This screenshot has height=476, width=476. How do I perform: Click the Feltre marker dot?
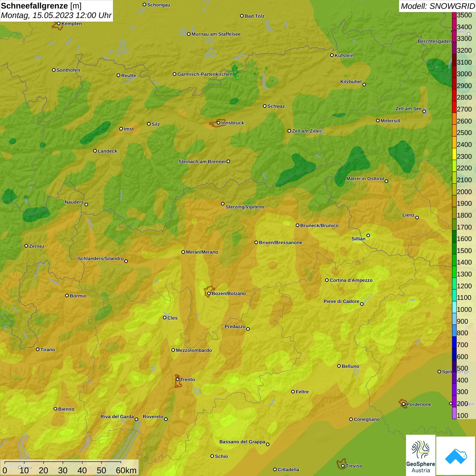coord(293,391)
